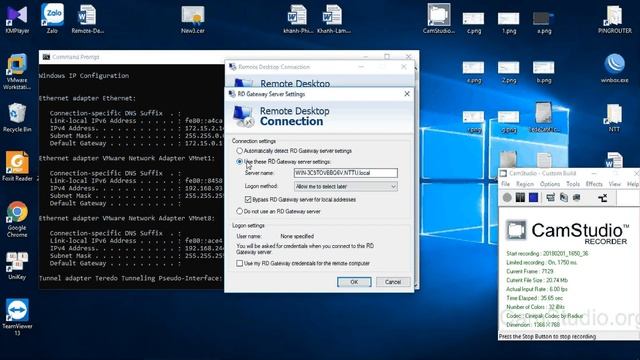Click OK in RD Gateway Server Settings
The height and width of the screenshot is (360, 640).
click(354, 282)
